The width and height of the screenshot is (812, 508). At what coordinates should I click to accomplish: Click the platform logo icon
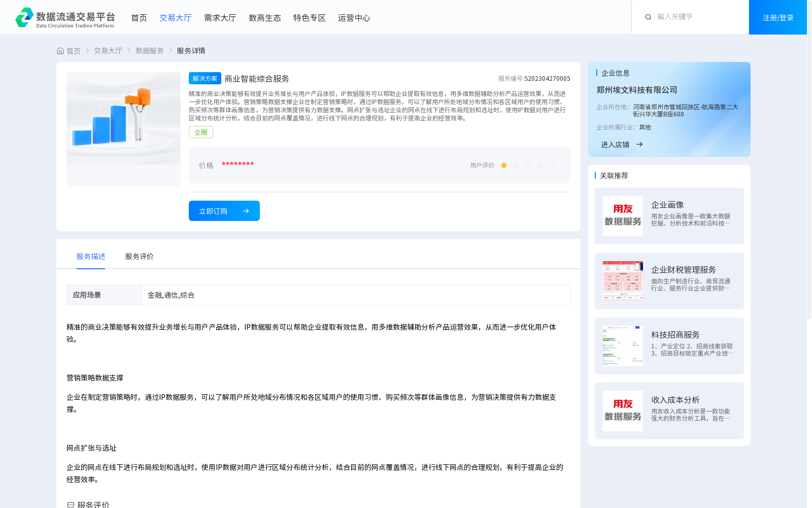(x=24, y=17)
